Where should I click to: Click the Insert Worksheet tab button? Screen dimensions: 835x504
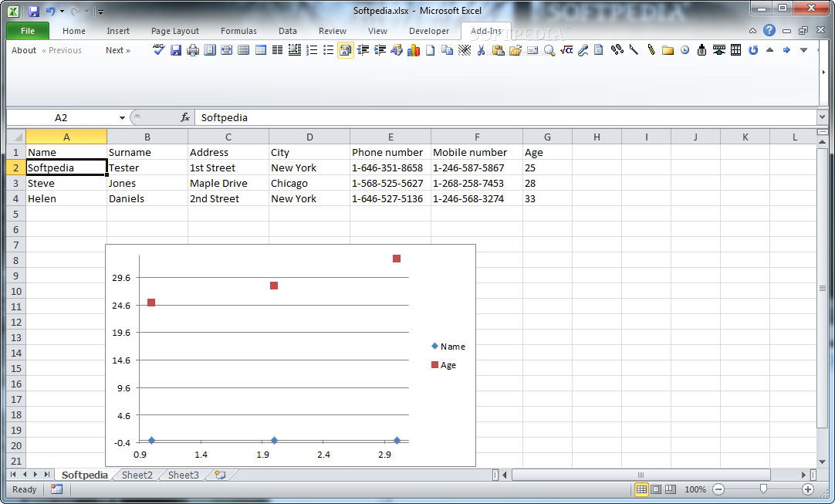point(220,475)
